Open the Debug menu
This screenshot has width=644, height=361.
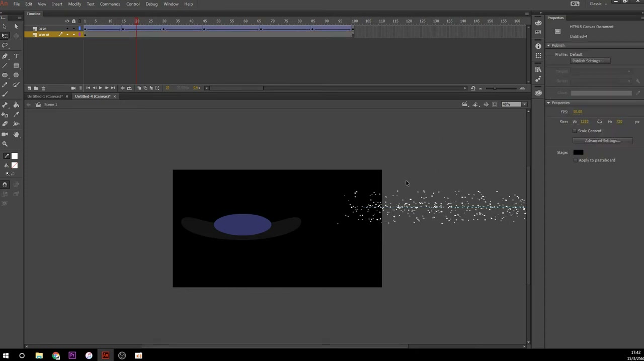tap(151, 4)
